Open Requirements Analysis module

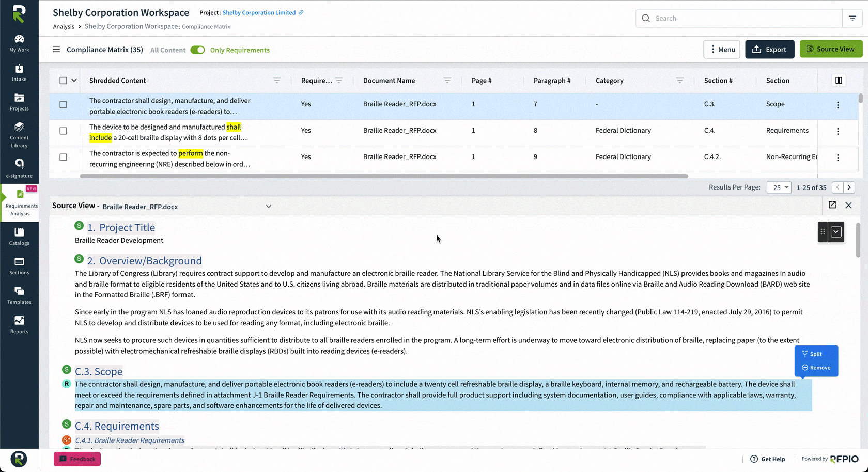[x=20, y=203]
